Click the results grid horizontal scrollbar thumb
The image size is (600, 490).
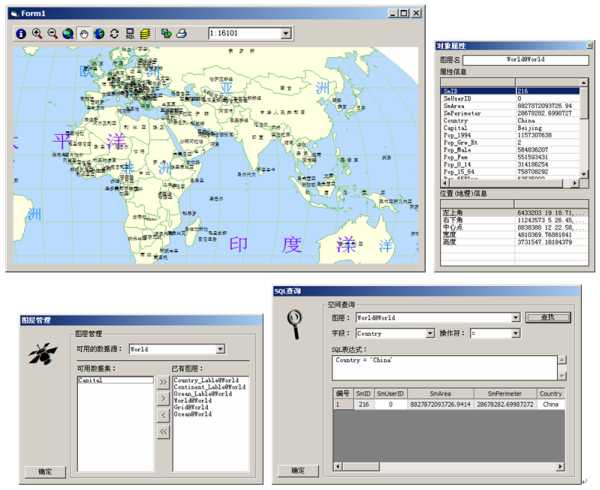(360, 467)
